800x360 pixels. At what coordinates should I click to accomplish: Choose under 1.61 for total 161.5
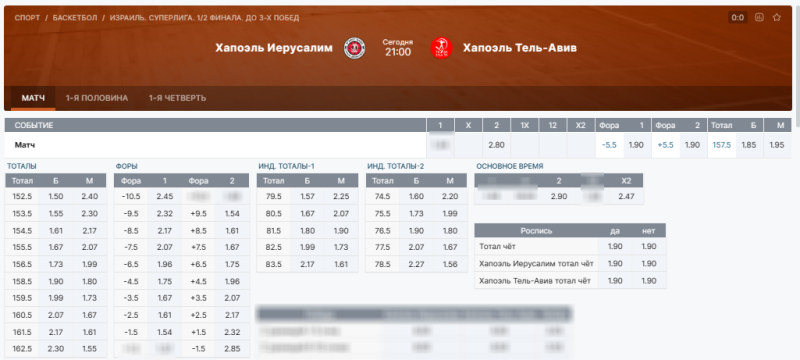coord(90,332)
